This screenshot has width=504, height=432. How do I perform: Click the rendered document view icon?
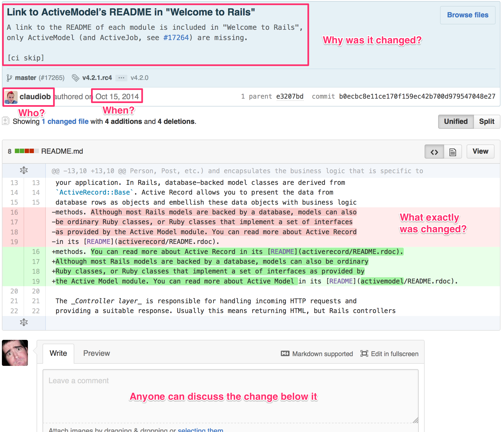(x=453, y=151)
